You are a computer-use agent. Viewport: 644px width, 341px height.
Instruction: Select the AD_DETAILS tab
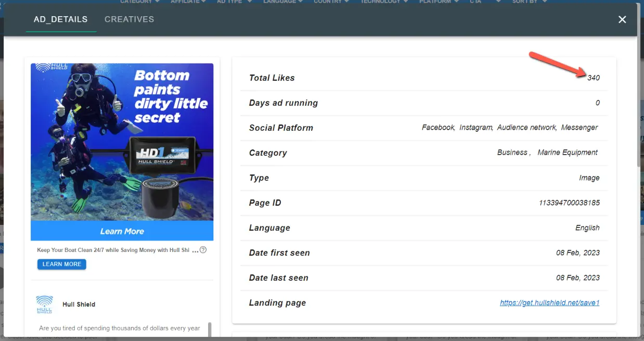point(61,20)
